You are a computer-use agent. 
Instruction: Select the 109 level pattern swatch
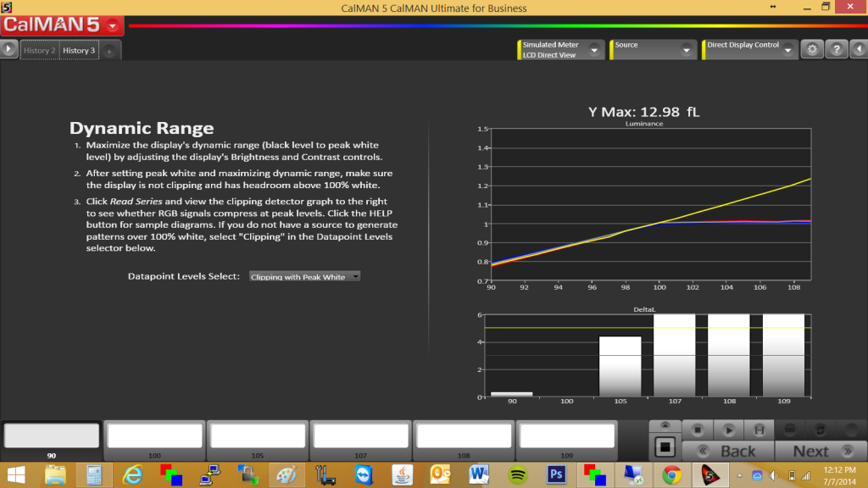pos(567,435)
